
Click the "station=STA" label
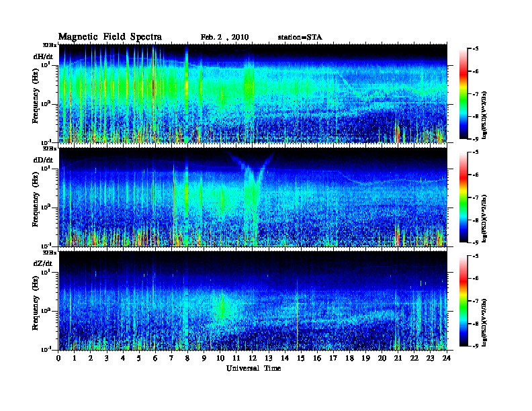(300, 38)
